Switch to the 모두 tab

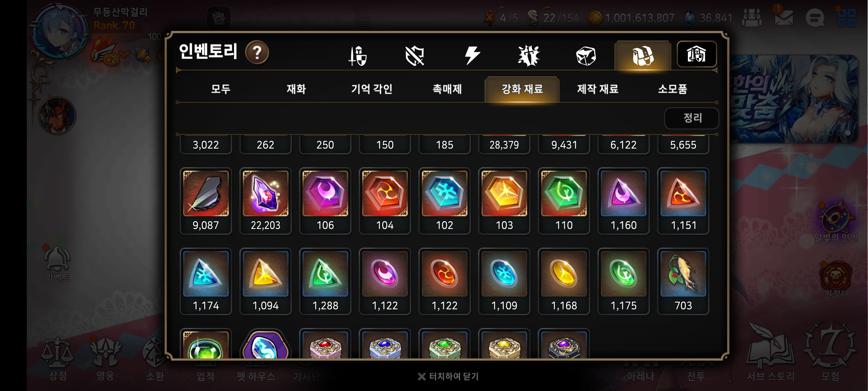[x=221, y=89]
